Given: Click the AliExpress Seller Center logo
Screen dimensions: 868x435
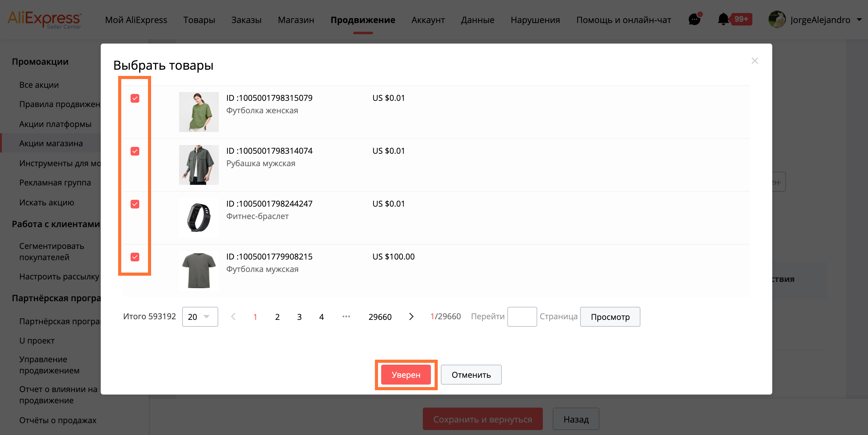Looking at the screenshot, I should [44, 20].
